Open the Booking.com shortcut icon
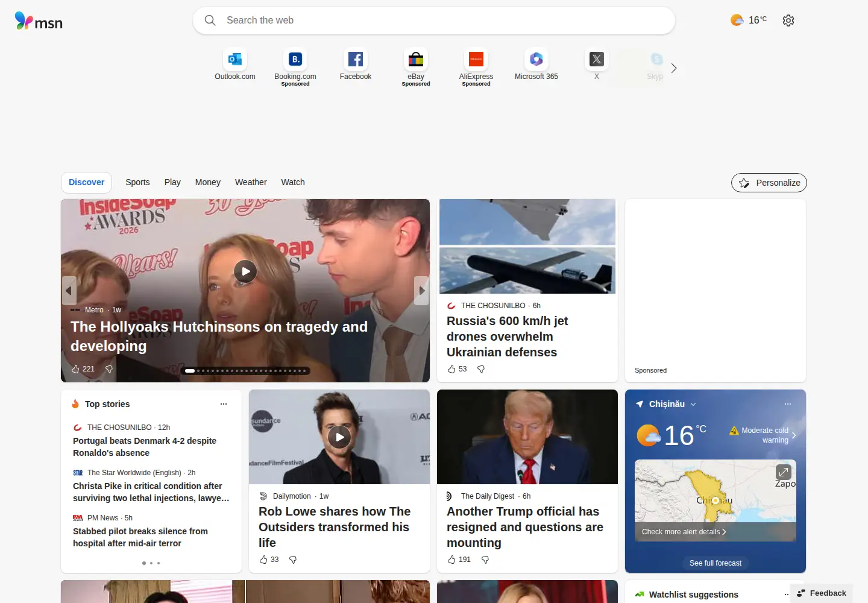 click(x=295, y=59)
